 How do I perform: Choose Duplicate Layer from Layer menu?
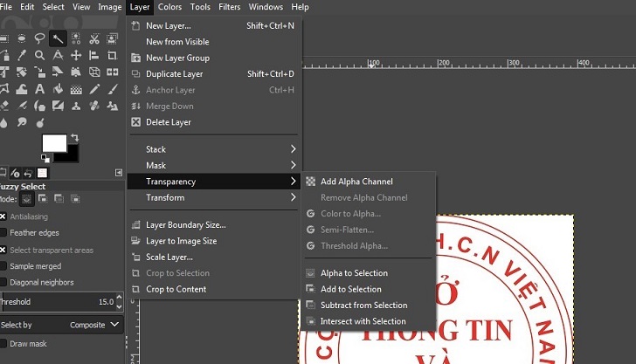[x=174, y=74]
